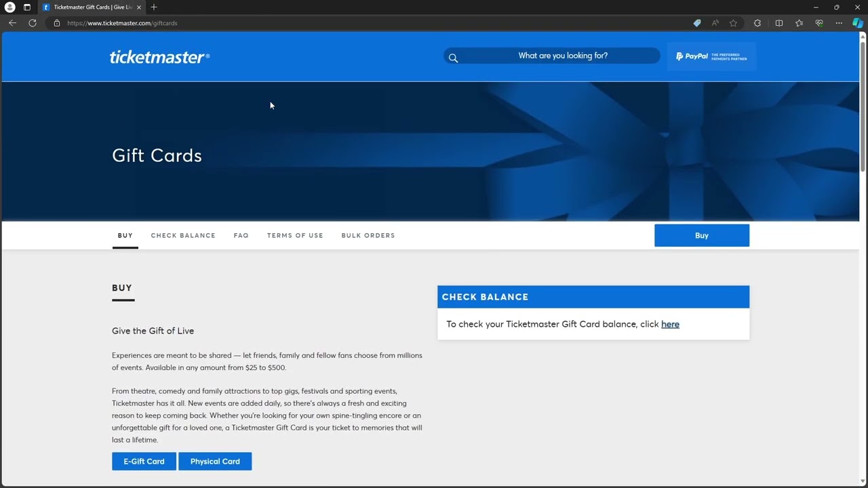Switch to the Buy tab
Viewport: 868px width, 488px height.
point(125,235)
